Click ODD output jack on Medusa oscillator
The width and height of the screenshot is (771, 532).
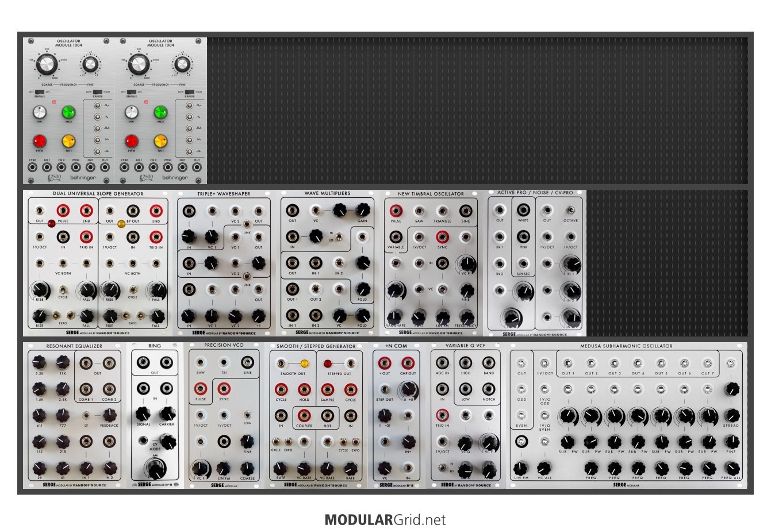(x=521, y=389)
